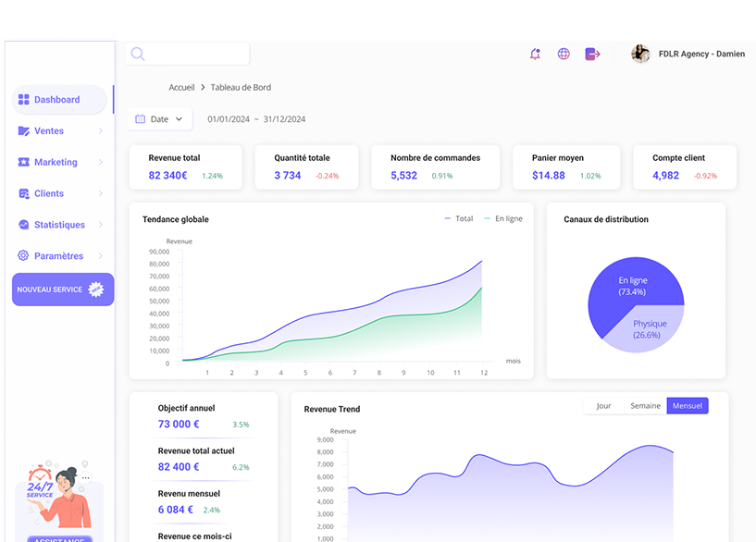
Task: Select the Semaine tab
Action: (x=645, y=406)
